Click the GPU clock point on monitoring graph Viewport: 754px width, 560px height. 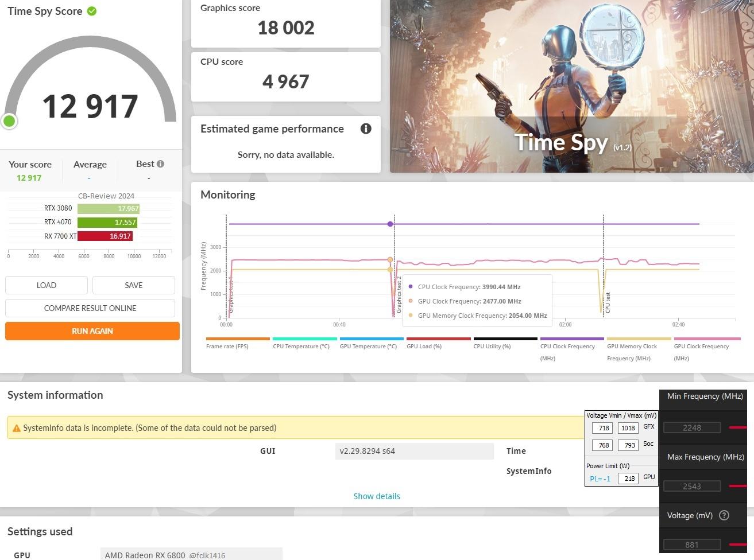click(x=390, y=260)
